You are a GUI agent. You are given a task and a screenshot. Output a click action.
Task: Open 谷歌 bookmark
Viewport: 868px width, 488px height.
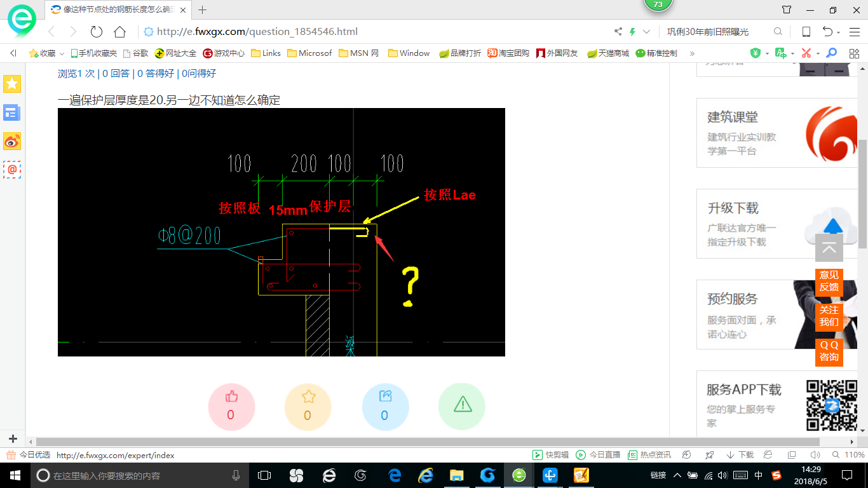click(135, 53)
